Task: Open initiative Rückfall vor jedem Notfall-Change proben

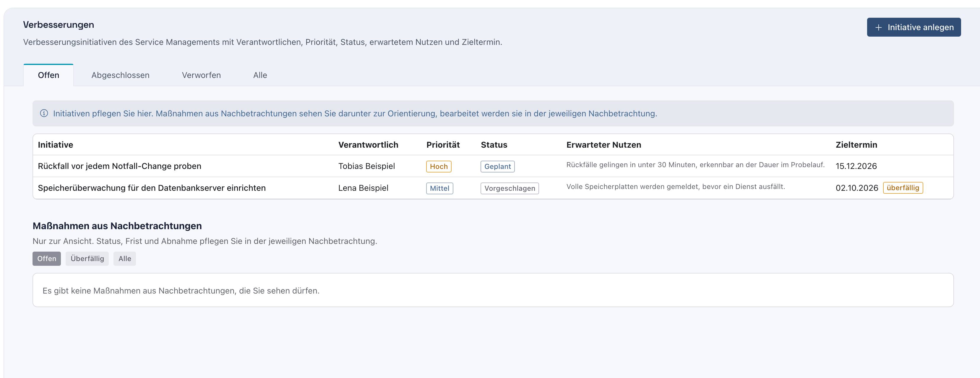Action: (x=119, y=166)
